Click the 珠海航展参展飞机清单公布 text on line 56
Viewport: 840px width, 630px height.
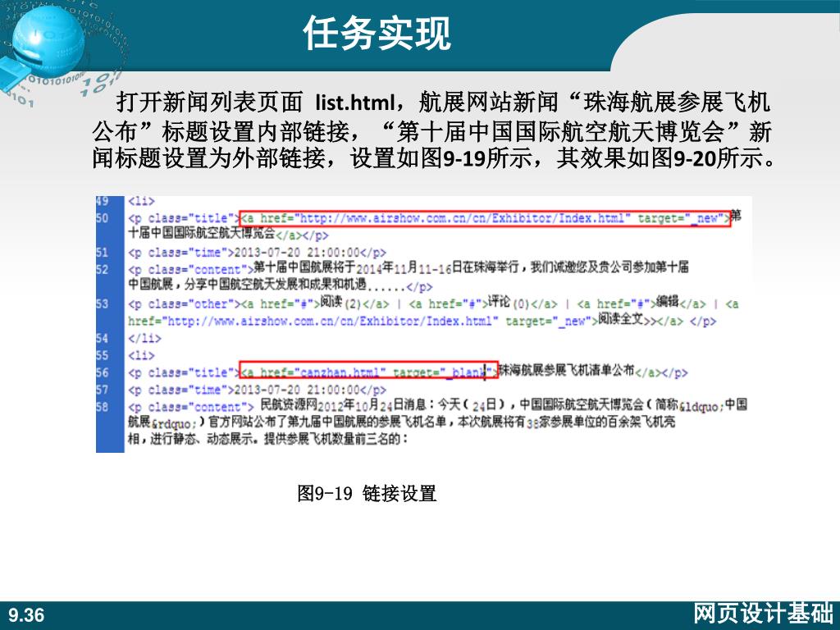(567, 370)
